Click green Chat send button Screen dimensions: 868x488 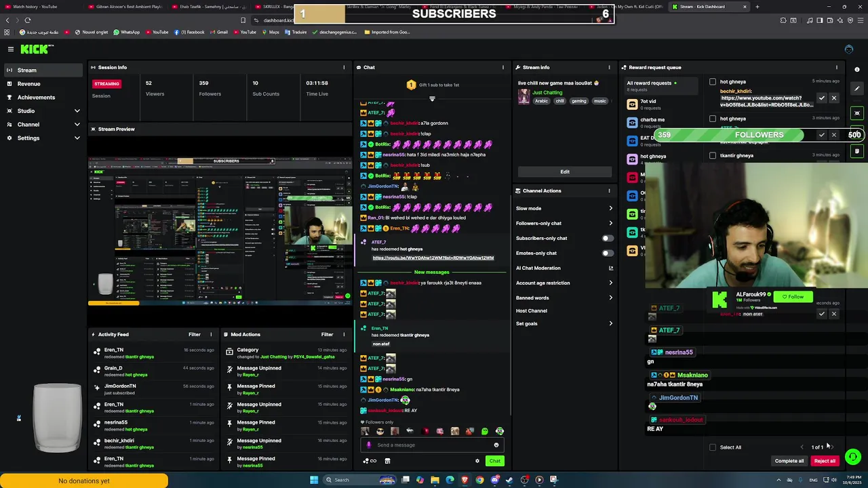click(x=495, y=461)
